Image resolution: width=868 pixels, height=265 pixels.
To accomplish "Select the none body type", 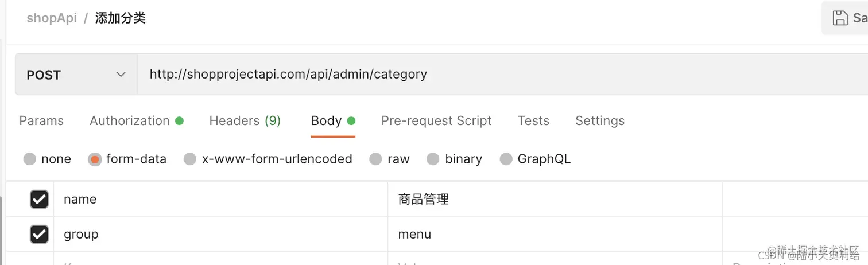I will (30, 159).
